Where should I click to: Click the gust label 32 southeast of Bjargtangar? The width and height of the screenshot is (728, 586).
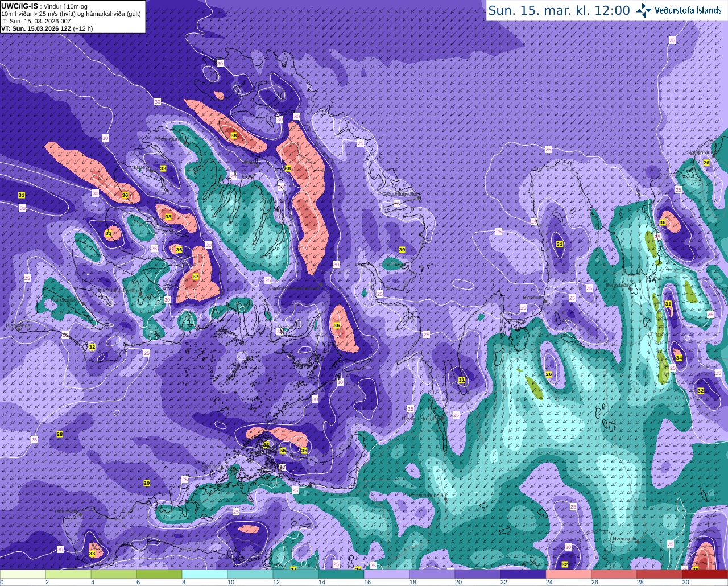(x=92, y=346)
